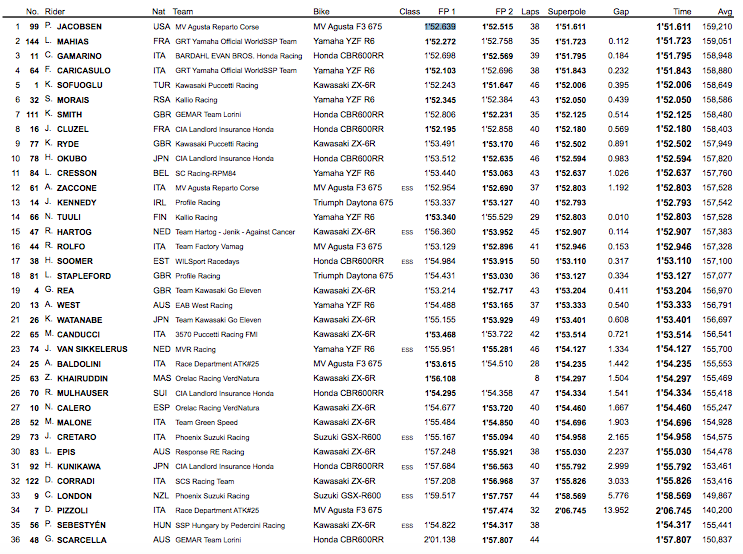Click team EAB West Racing
The height and width of the screenshot is (554, 743).
(204, 306)
